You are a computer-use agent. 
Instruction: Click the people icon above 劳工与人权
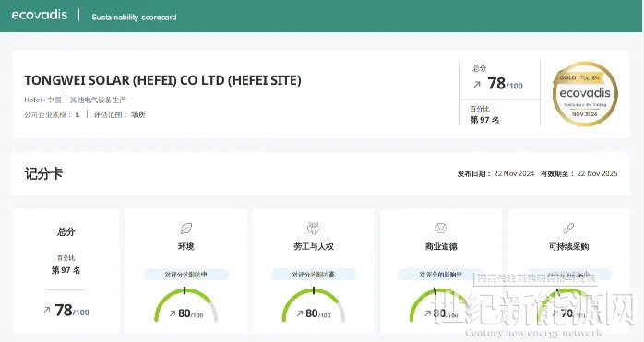tap(314, 228)
